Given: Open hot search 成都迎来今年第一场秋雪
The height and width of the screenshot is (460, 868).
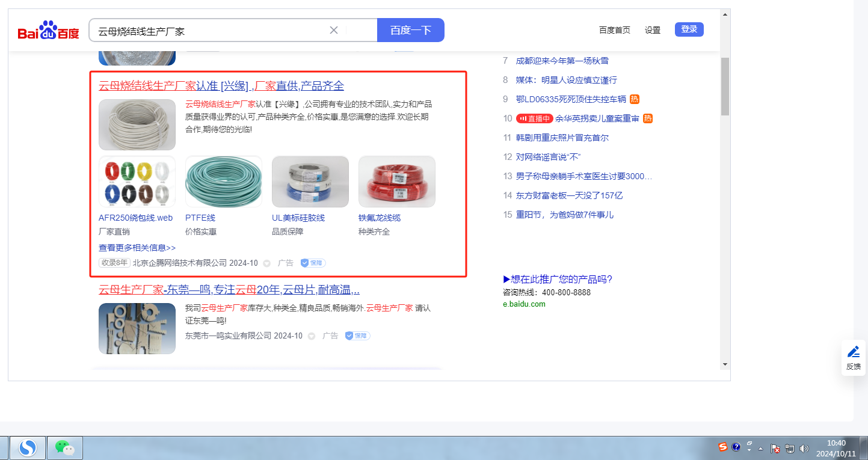Looking at the screenshot, I should (x=562, y=61).
